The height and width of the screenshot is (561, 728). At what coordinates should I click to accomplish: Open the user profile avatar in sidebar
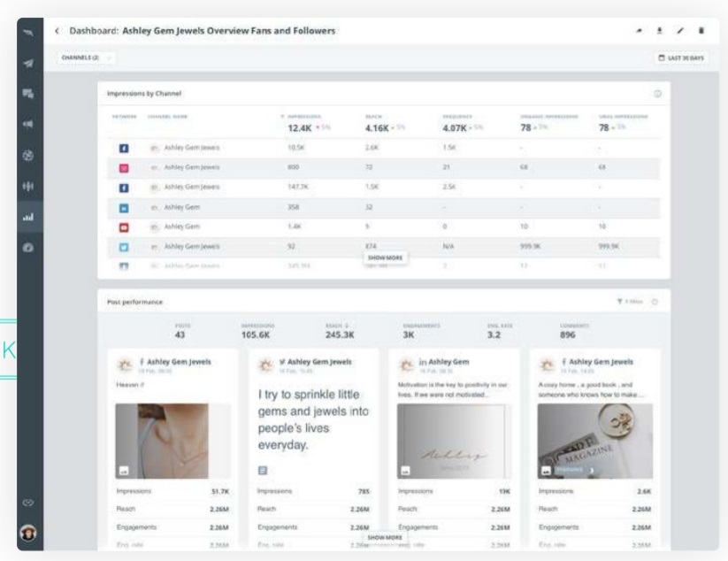tap(28, 533)
